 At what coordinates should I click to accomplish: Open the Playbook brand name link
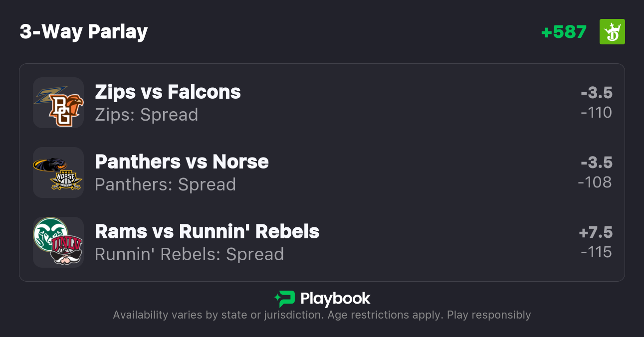tap(335, 299)
